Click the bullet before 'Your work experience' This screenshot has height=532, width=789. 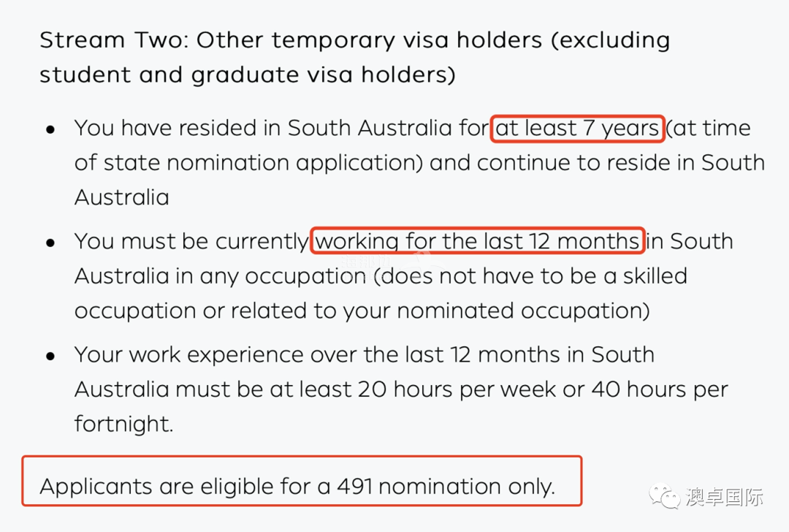pyautogui.click(x=50, y=357)
